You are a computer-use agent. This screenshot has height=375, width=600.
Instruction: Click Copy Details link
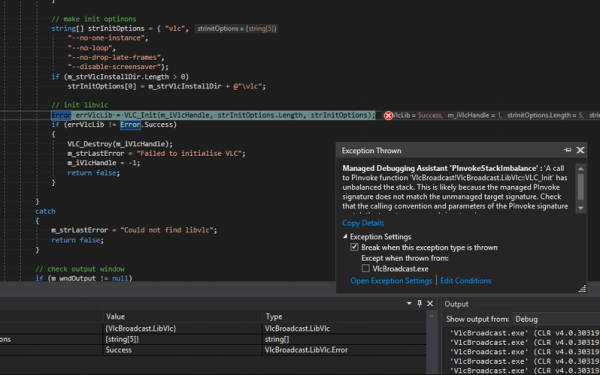point(363,223)
